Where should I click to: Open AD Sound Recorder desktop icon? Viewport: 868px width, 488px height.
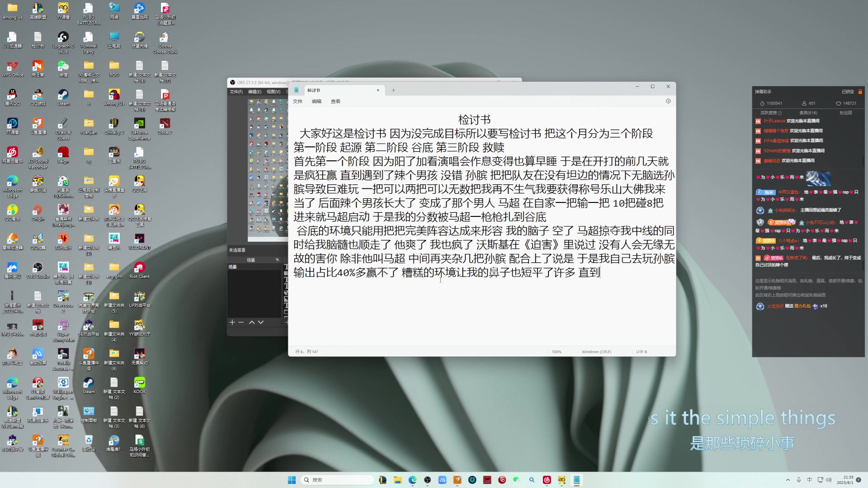38,158
